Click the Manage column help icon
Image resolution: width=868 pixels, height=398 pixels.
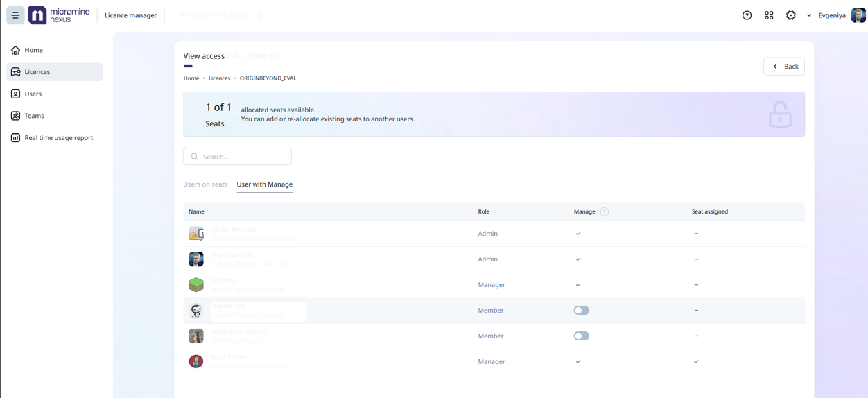605,211
